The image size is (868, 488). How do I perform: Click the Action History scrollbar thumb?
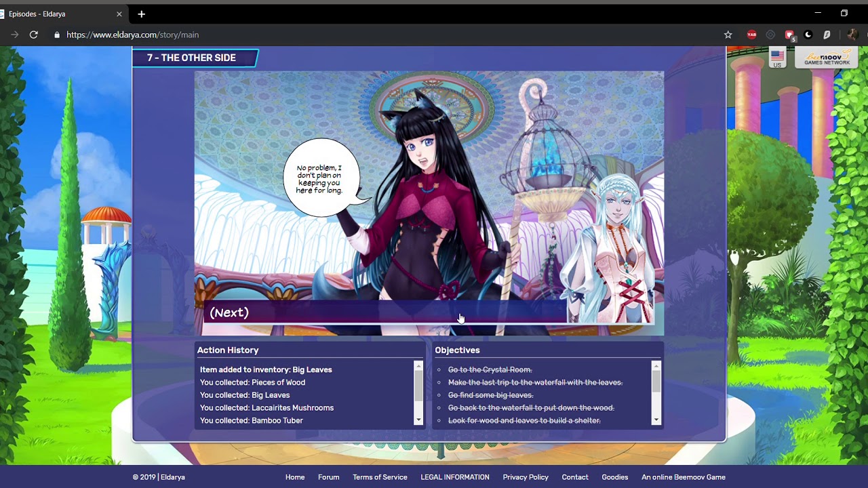point(418,385)
